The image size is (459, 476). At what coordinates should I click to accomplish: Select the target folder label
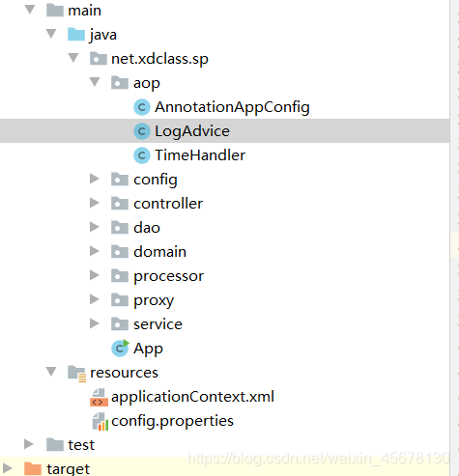coord(68,469)
